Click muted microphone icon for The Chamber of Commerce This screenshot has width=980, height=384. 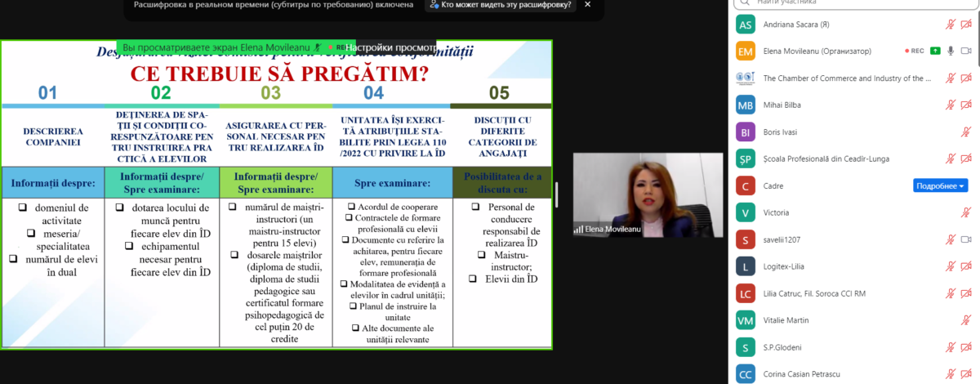point(950,78)
